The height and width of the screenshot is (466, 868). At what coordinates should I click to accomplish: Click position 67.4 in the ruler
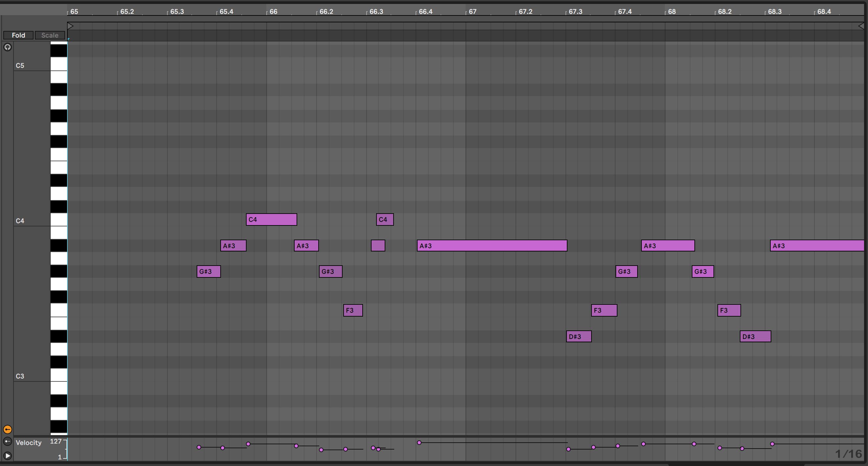pyautogui.click(x=625, y=12)
